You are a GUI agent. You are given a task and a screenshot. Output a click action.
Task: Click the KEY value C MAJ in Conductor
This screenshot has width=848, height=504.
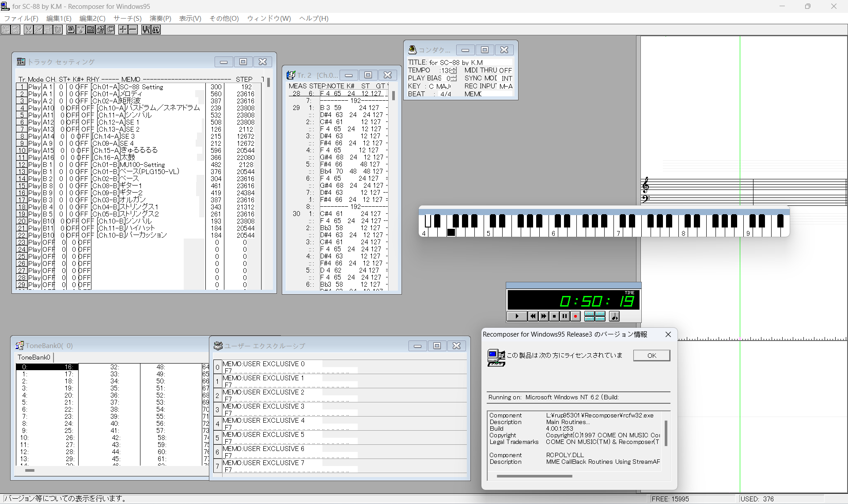click(x=440, y=86)
